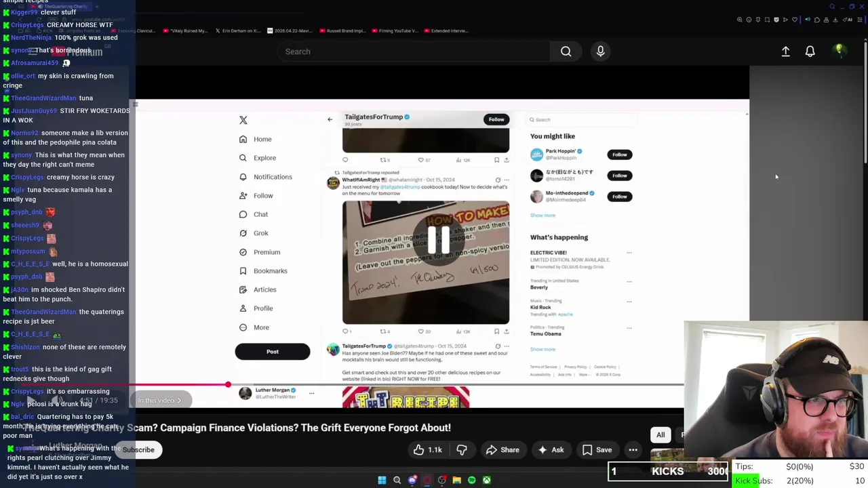Bookmark the WhatIfIAmRight cookbook tweet
This screenshot has width=868, height=488.
pyautogui.click(x=496, y=331)
